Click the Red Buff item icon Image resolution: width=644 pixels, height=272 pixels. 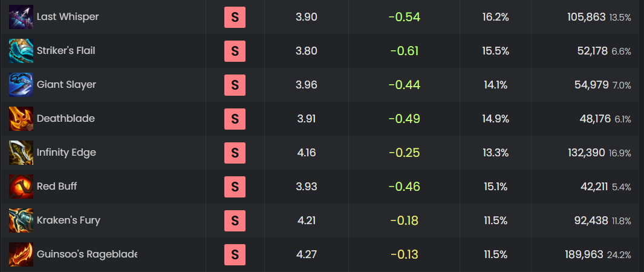pyautogui.click(x=21, y=187)
